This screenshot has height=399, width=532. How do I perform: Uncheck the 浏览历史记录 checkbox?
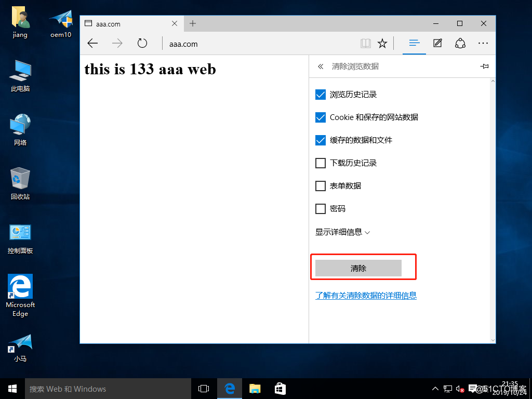[321, 95]
